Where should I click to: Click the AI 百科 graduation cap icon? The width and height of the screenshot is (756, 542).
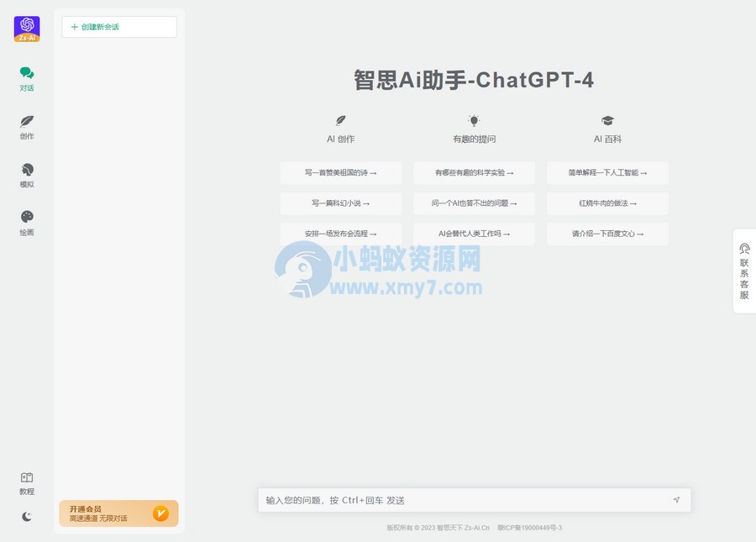click(607, 120)
